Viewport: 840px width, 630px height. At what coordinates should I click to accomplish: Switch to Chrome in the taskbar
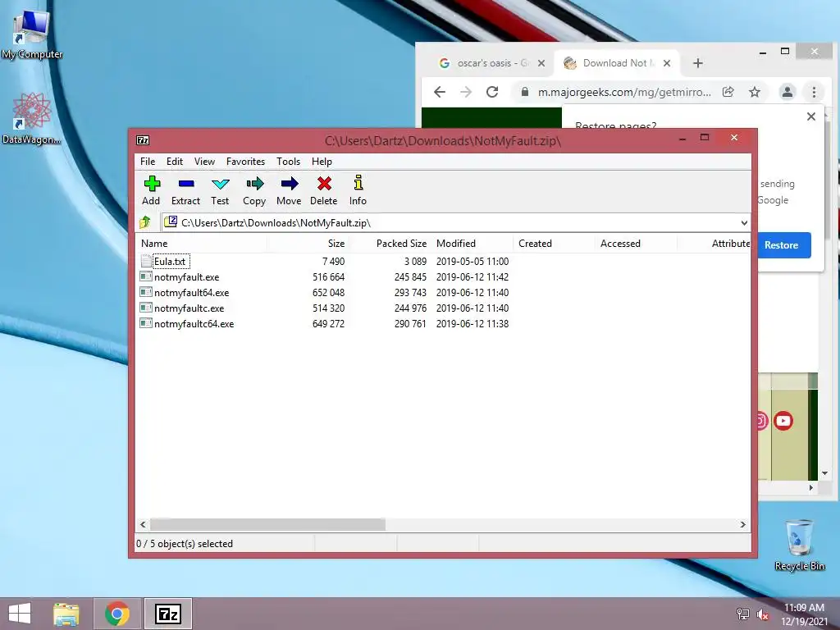117,614
